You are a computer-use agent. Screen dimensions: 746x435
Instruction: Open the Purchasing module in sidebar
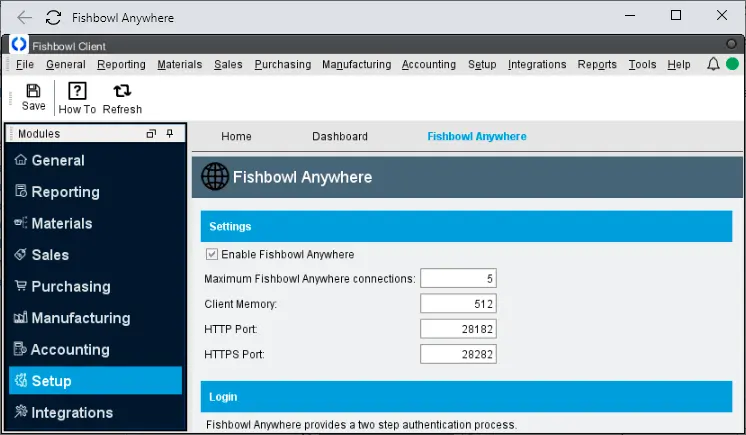point(95,287)
